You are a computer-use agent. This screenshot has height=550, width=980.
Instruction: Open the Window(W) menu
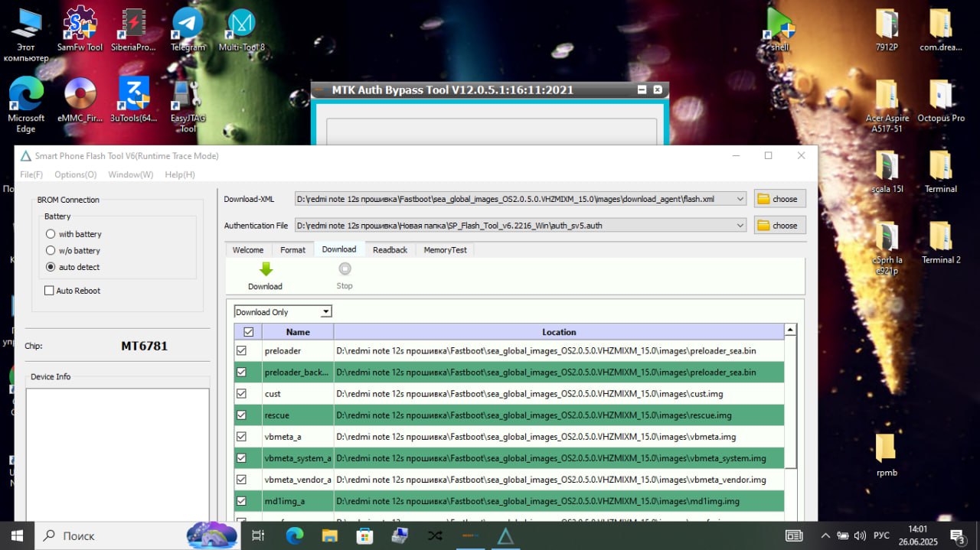[130, 174]
